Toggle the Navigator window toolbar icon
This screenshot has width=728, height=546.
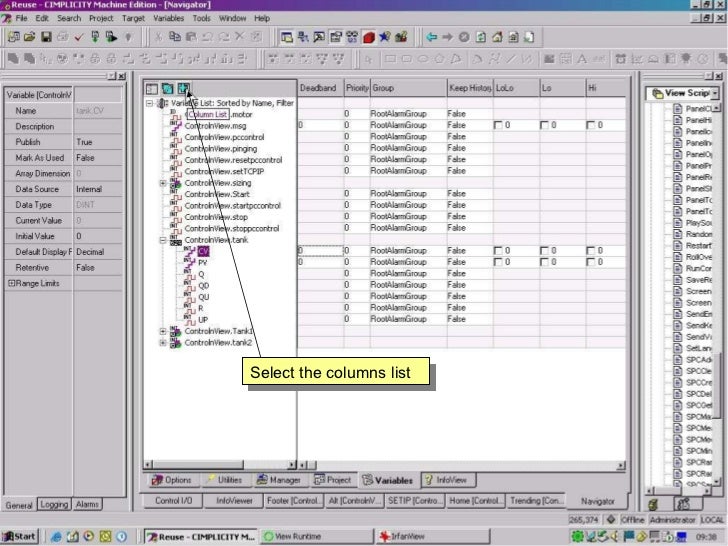pyautogui.click(x=286, y=37)
